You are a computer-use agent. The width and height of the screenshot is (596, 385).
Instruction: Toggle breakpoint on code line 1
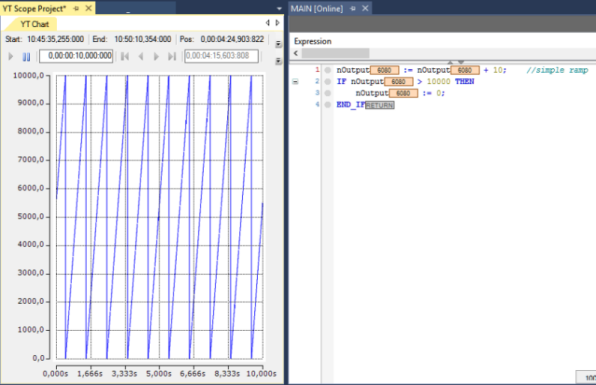(x=328, y=70)
